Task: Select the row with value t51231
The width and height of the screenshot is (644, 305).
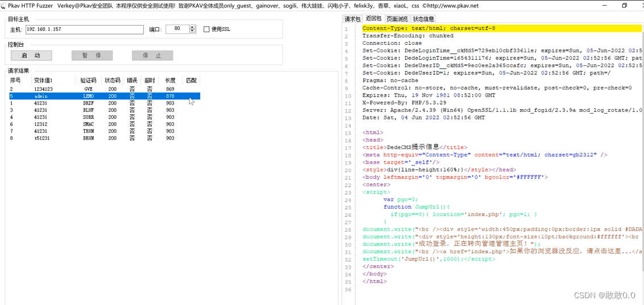Action: (105, 138)
